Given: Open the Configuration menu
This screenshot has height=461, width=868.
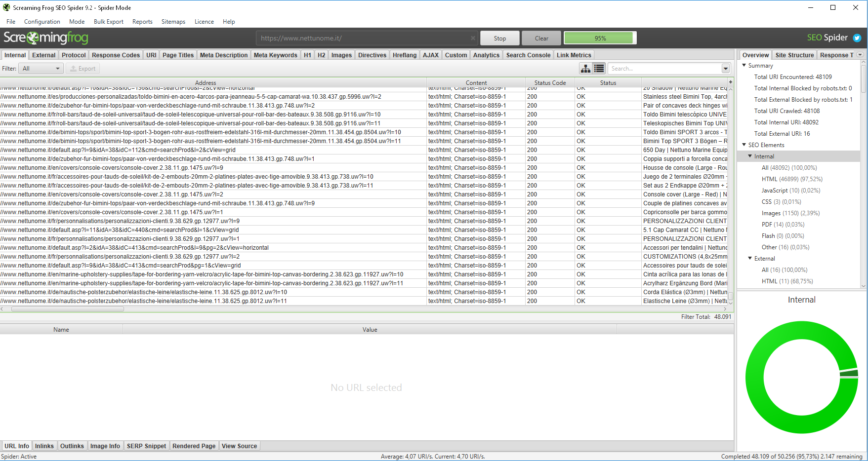Looking at the screenshot, I should 42,22.
